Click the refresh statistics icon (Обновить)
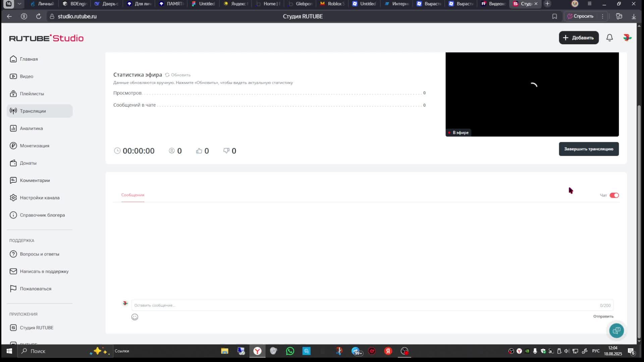This screenshot has width=644, height=362. pyautogui.click(x=167, y=75)
